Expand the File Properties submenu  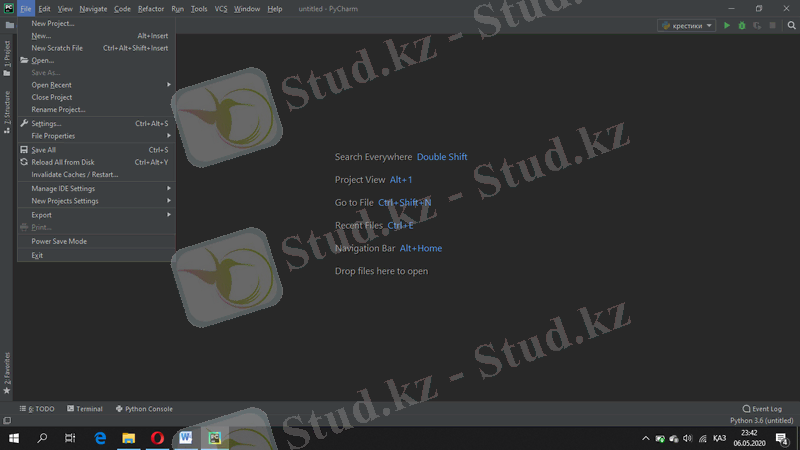[x=96, y=136]
